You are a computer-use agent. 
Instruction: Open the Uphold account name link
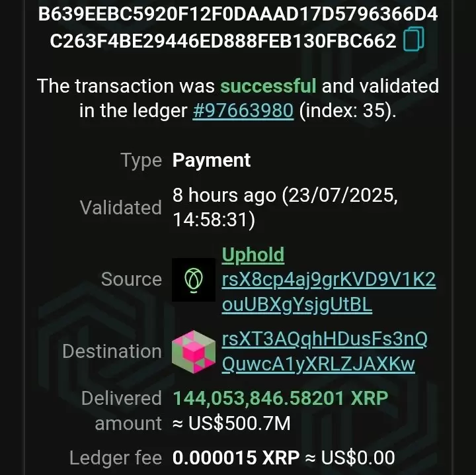[253, 255]
